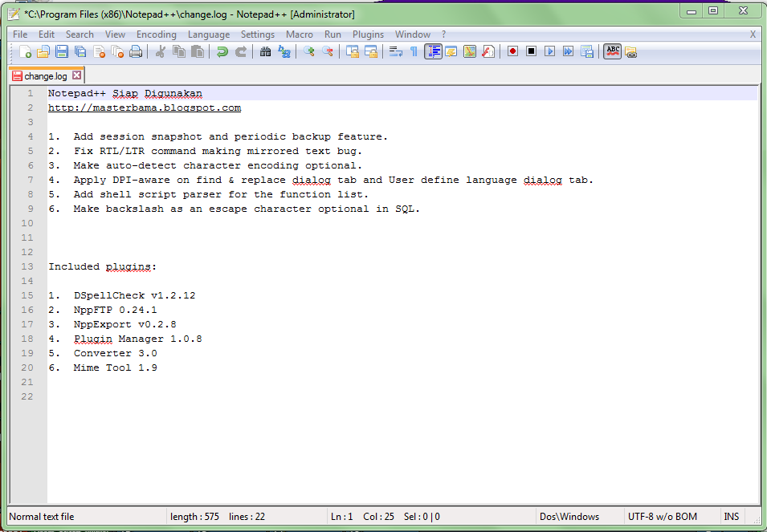Viewport: 767px width, 532px height.
Task: Save the current recorded macro icon
Action: point(587,51)
